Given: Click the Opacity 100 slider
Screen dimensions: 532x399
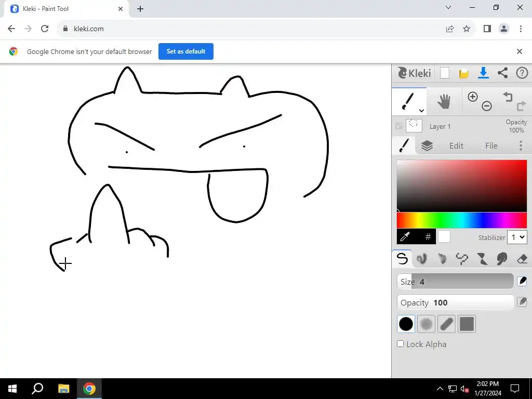Looking at the screenshot, I should coord(455,302).
